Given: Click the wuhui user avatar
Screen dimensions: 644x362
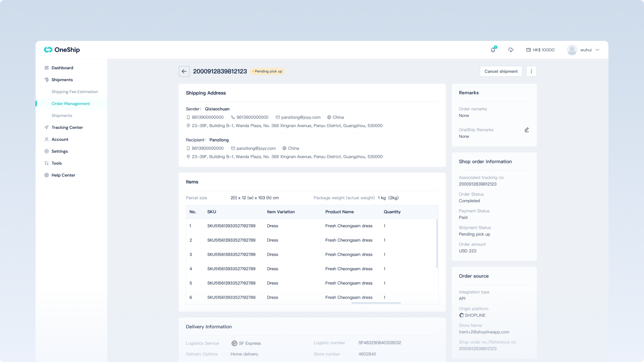Looking at the screenshot, I should [572, 50].
